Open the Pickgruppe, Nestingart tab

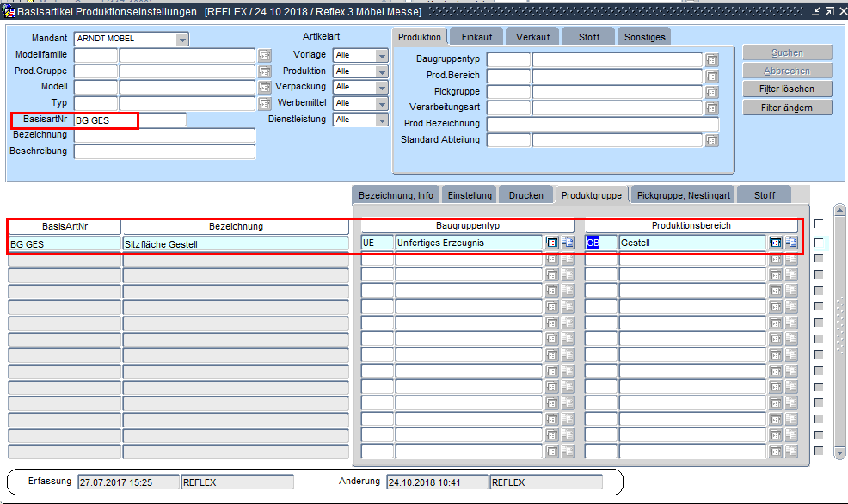pos(684,195)
